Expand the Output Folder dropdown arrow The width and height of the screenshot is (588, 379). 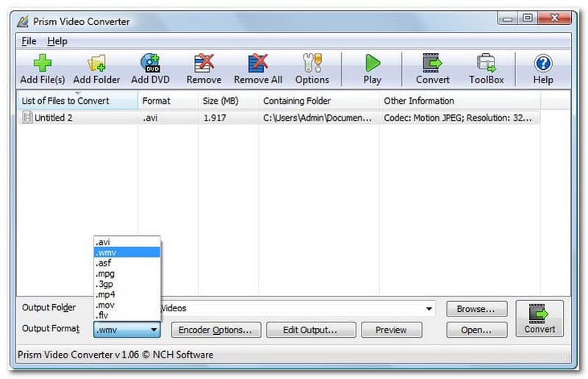(429, 309)
